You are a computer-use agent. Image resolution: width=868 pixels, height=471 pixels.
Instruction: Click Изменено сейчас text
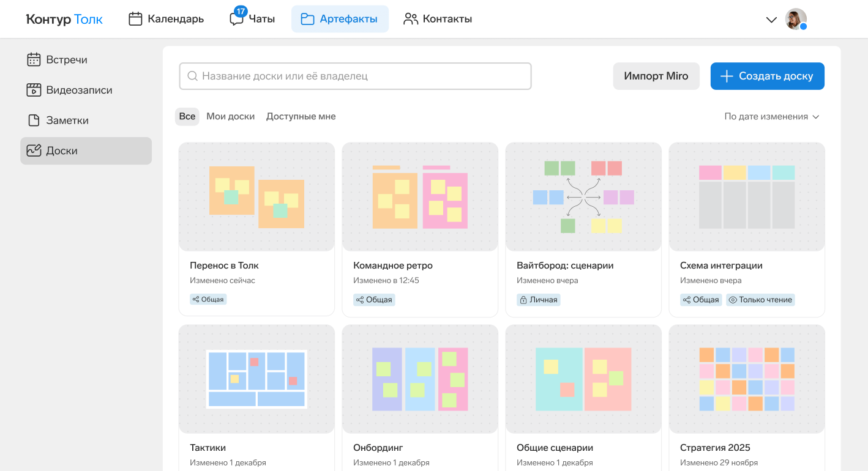tap(222, 281)
